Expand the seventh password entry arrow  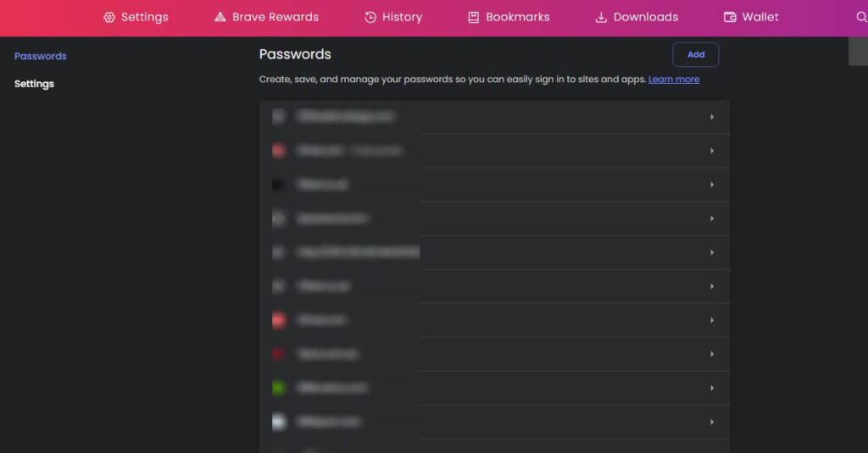[x=712, y=320]
